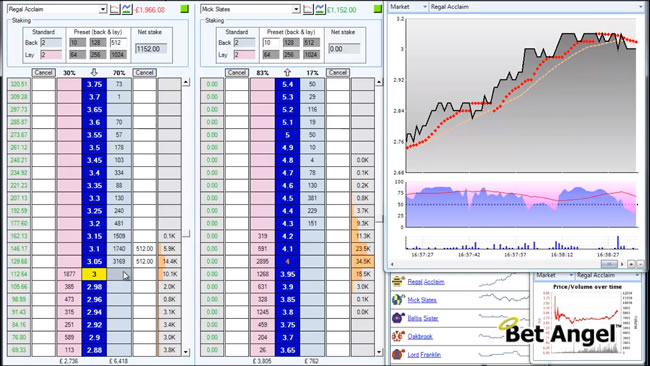Click the 3169 back amount at price 3.05

pyautogui.click(x=119, y=262)
